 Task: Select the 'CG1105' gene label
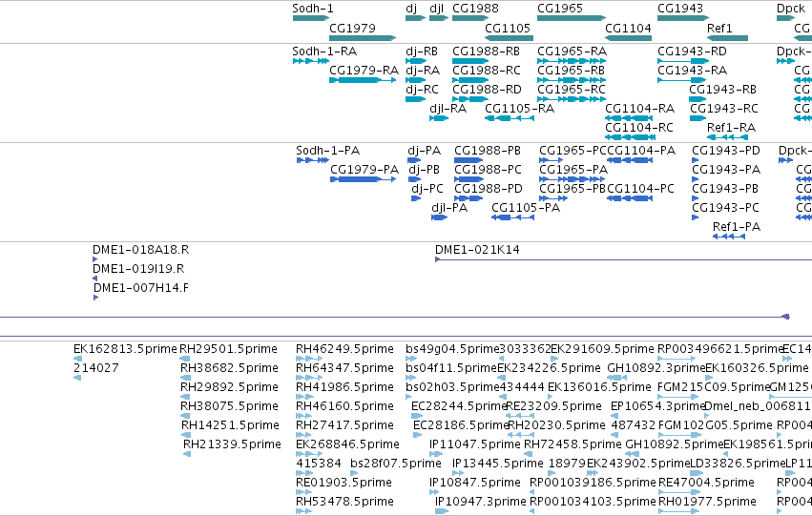pyautogui.click(x=508, y=28)
